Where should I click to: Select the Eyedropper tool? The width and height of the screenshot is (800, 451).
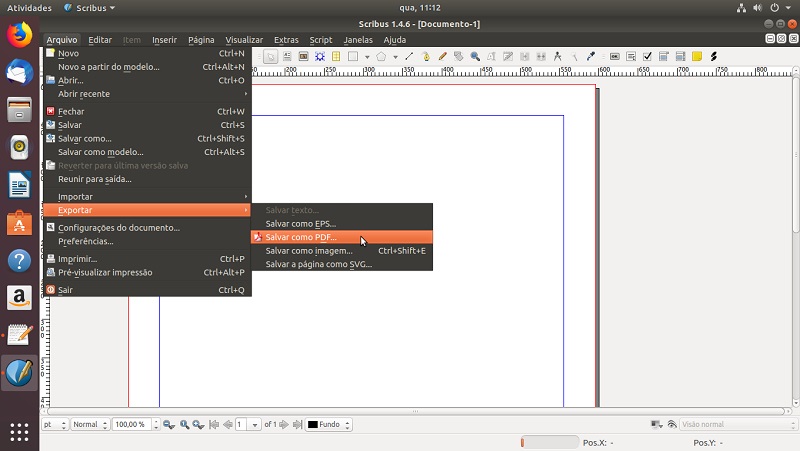590,57
